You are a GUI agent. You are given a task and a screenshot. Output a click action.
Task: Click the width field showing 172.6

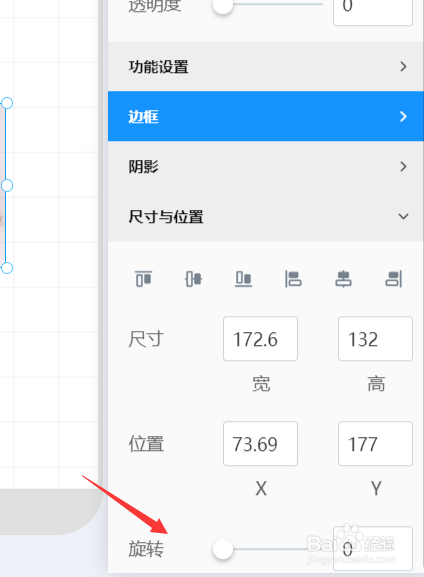click(x=260, y=339)
